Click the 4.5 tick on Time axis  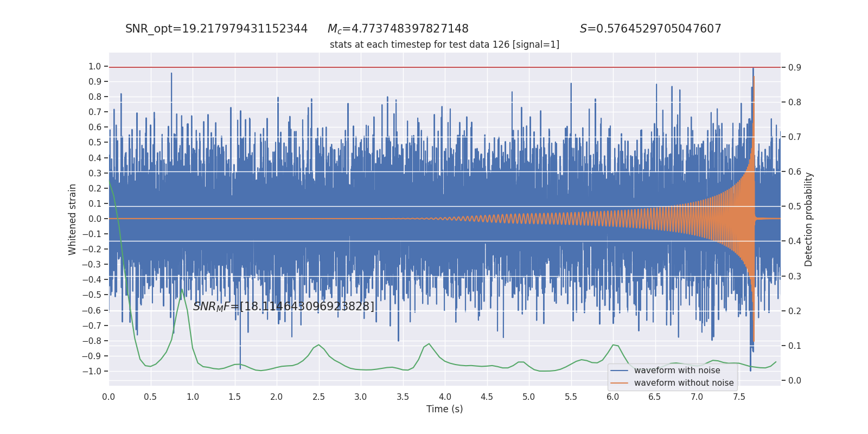[x=487, y=397]
